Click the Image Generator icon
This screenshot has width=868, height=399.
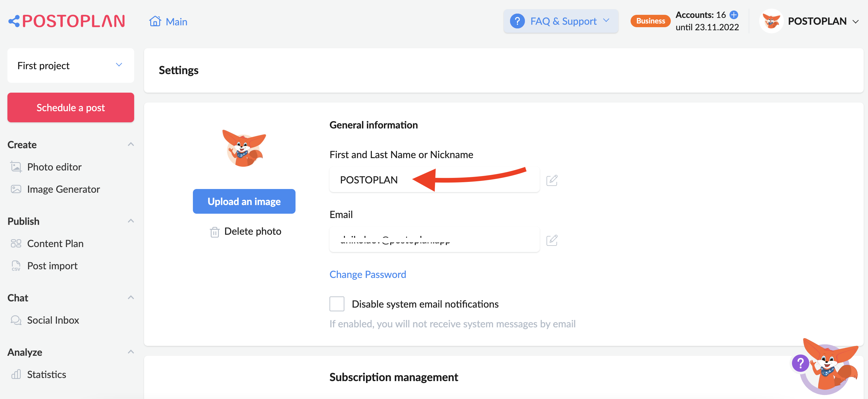tap(16, 189)
